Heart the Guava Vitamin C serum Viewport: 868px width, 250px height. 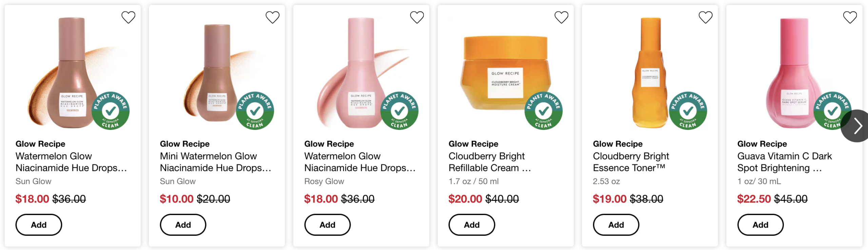(850, 17)
